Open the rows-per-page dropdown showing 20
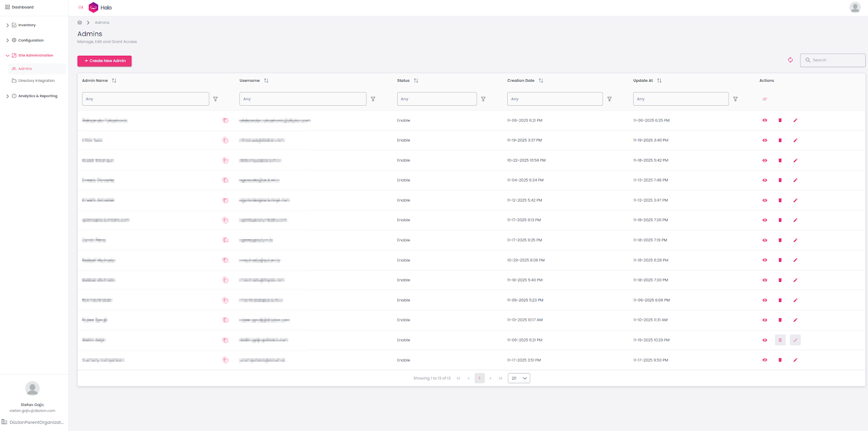This screenshot has height=431, width=868. point(519,378)
